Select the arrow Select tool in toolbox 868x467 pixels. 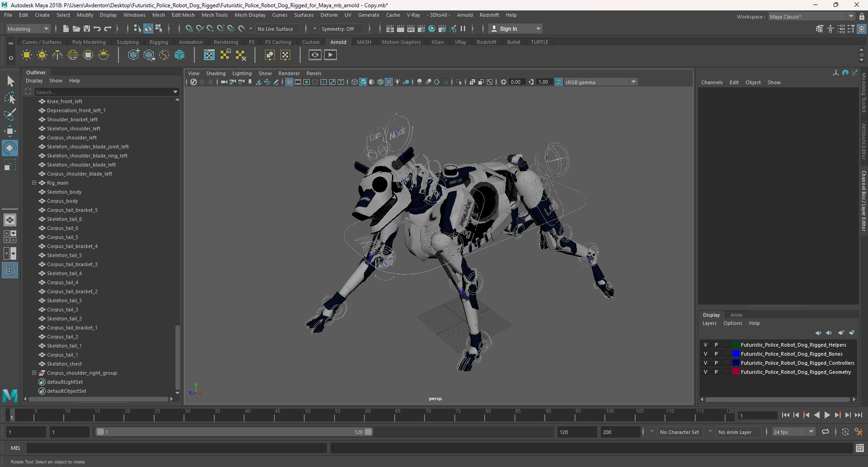10,81
